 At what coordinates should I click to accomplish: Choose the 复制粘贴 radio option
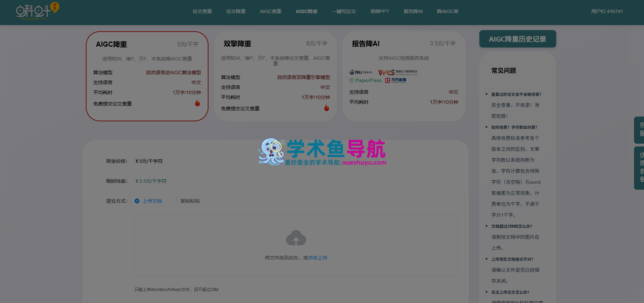tap(186, 201)
